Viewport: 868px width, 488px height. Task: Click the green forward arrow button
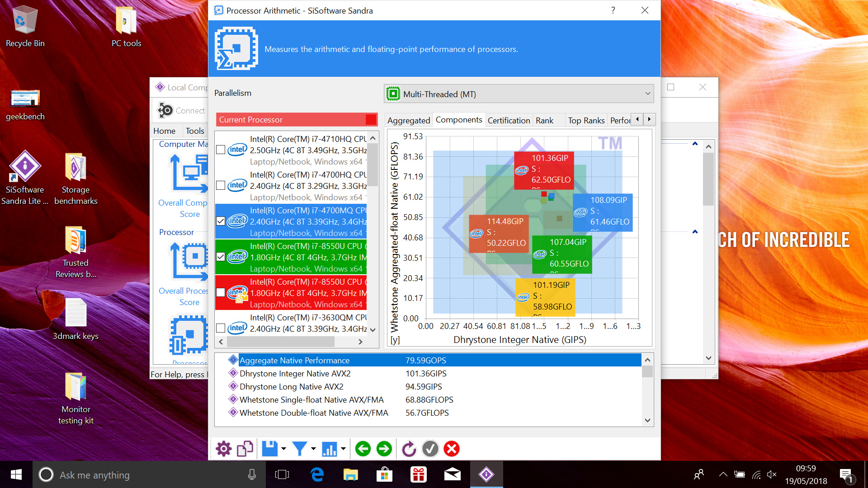[384, 449]
